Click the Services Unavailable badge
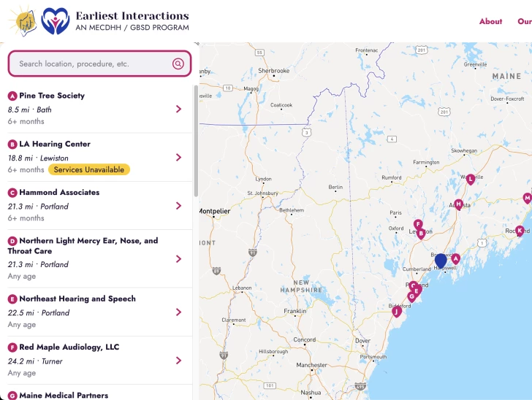The width and height of the screenshot is (532, 400). [x=89, y=170]
